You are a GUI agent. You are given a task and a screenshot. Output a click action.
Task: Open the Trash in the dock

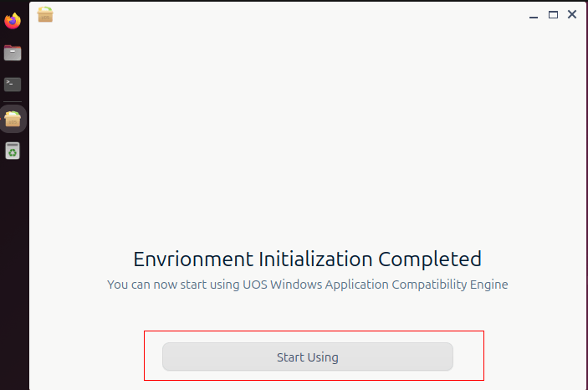point(13,151)
